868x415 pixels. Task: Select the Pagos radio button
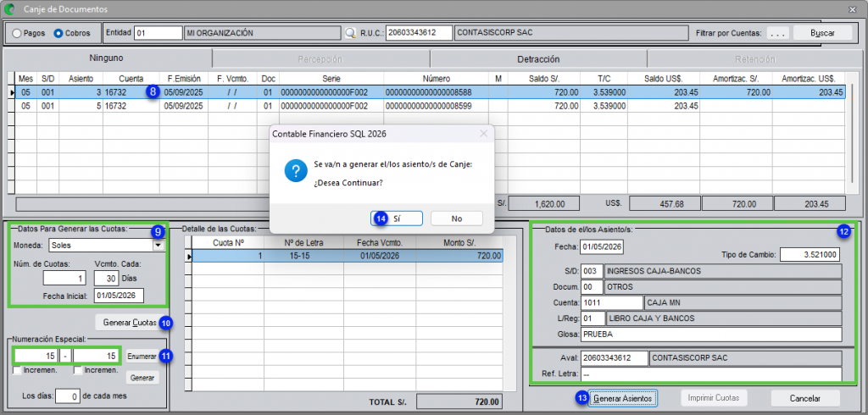click(17, 33)
